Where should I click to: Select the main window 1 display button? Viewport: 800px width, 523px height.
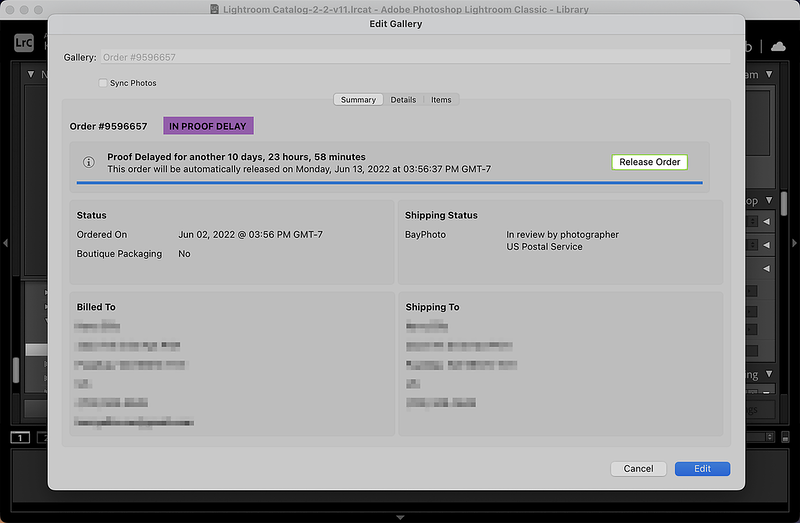tap(20, 438)
